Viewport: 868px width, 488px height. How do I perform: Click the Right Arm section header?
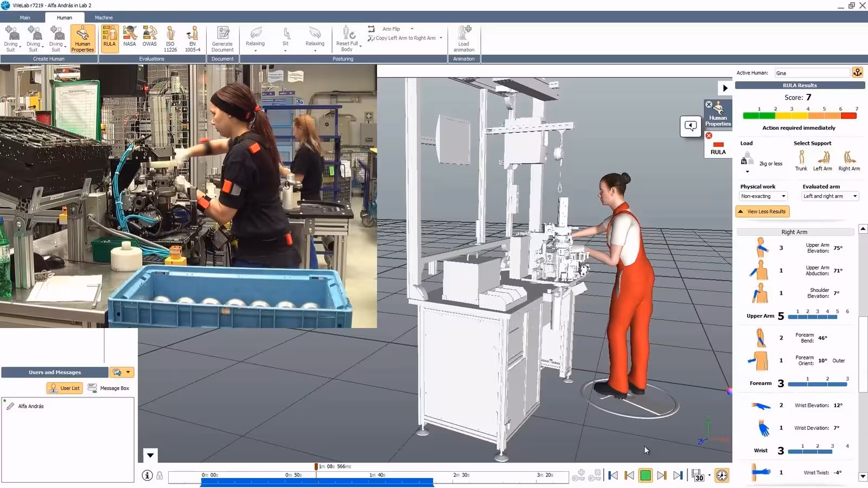click(x=795, y=232)
